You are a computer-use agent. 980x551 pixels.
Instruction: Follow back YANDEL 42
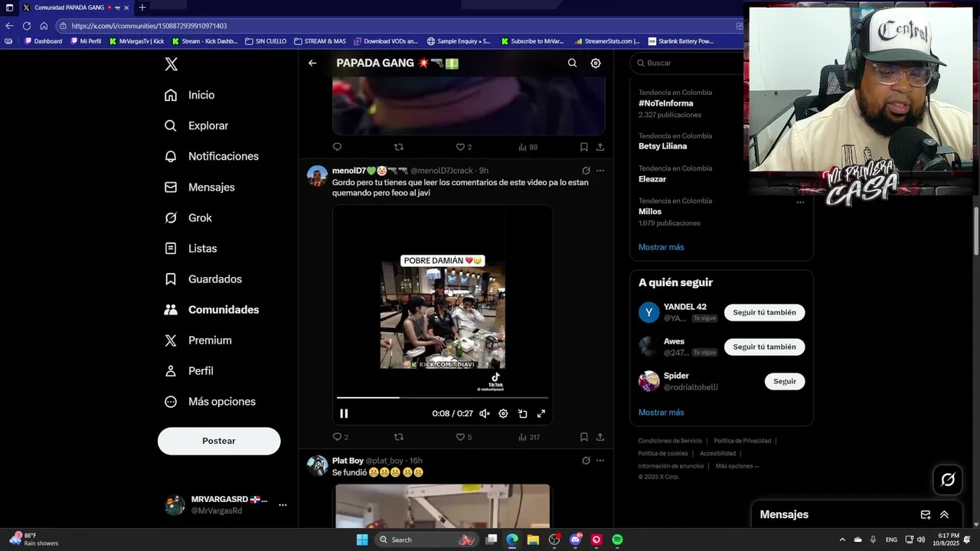point(764,312)
